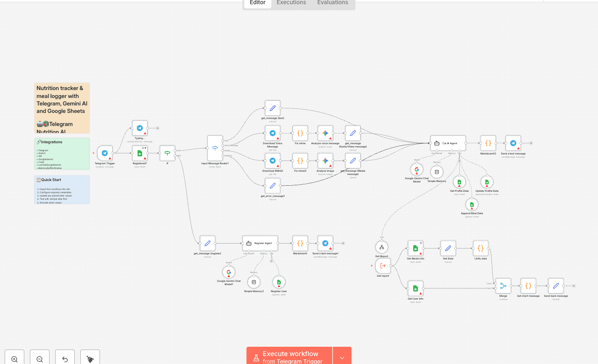Select the Analyze voice message Gemini node

325,133
